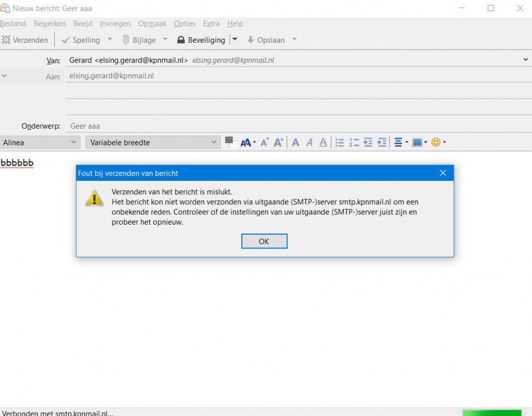This screenshot has height=416, width=532.
Task: Open Bijlage dropdown arrow
Action: [x=165, y=40]
